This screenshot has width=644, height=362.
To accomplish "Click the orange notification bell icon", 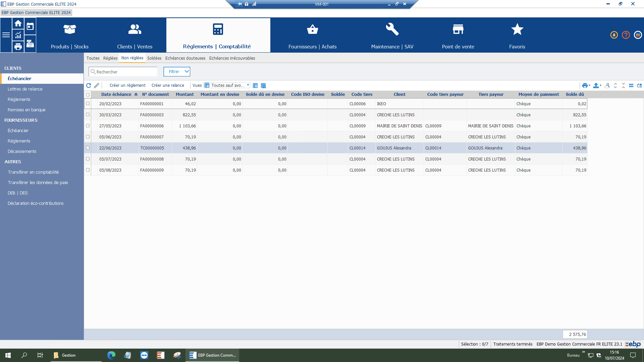I will [614, 35].
